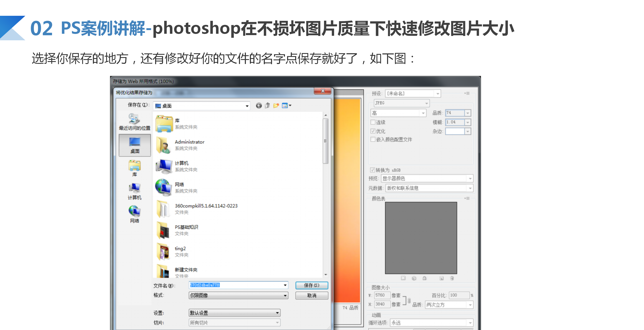This screenshot has width=644, height=330.
Task: Open the 循环选项 looping dropdown
Action: (432, 323)
